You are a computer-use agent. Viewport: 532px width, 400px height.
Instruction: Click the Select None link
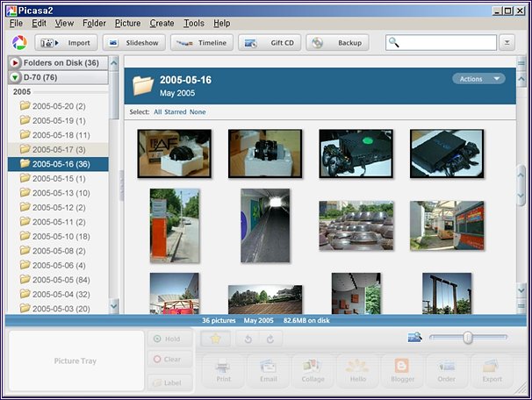click(198, 112)
